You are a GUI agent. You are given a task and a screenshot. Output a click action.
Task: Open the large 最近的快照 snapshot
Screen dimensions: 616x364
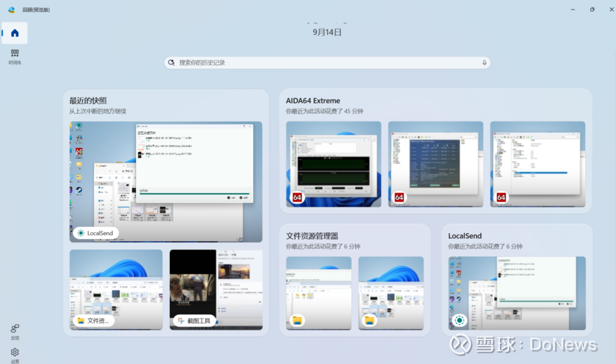[x=166, y=179]
